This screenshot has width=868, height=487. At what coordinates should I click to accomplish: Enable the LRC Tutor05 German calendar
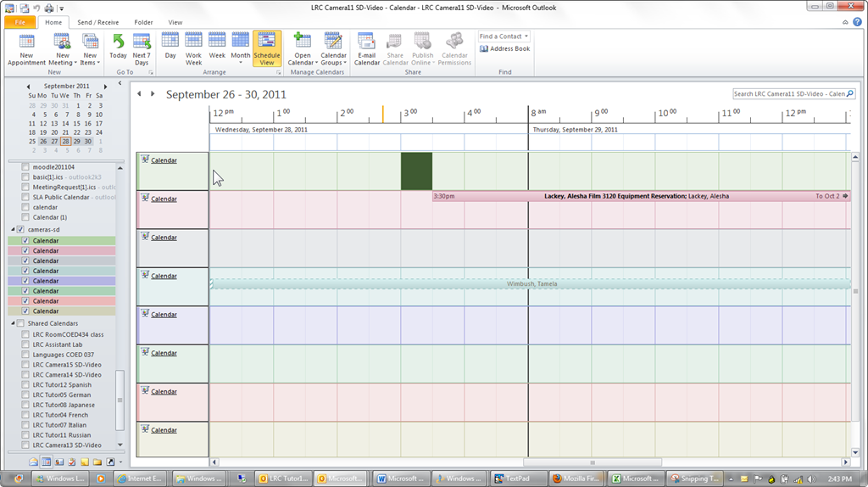25,395
